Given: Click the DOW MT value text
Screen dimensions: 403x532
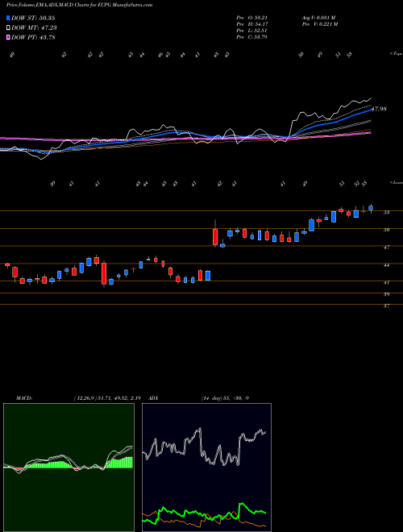Looking at the screenshot, I should tap(34, 28).
